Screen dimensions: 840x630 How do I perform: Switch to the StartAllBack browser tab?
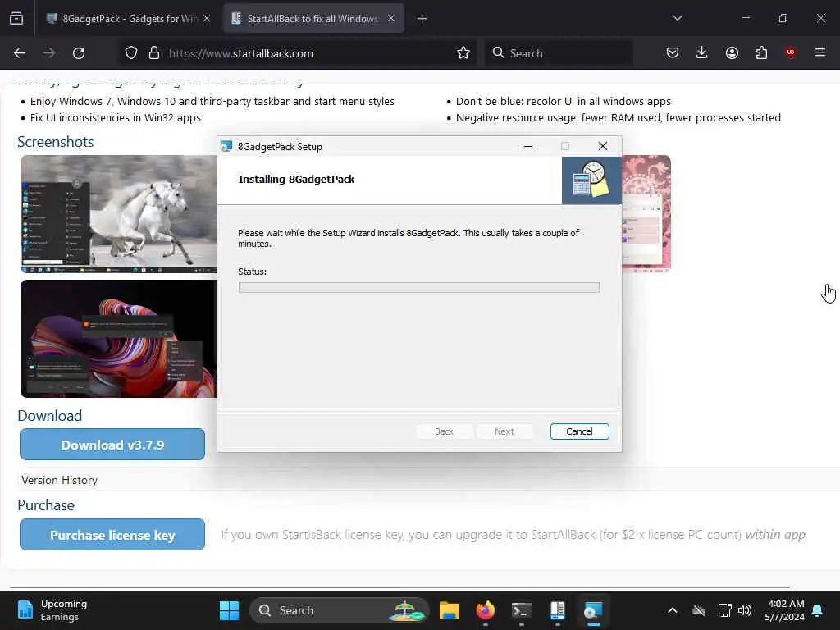pyautogui.click(x=314, y=19)
